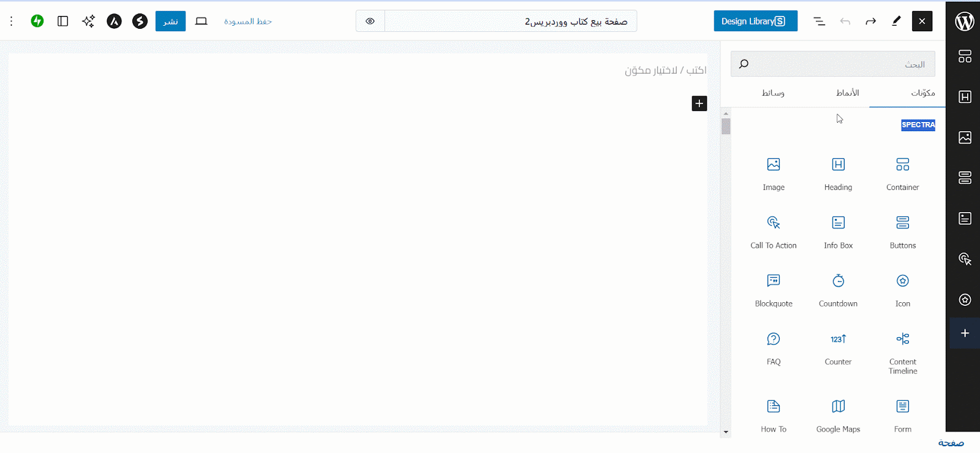Toggle document overview list view

pyautogui.click(x=819, y=21)
